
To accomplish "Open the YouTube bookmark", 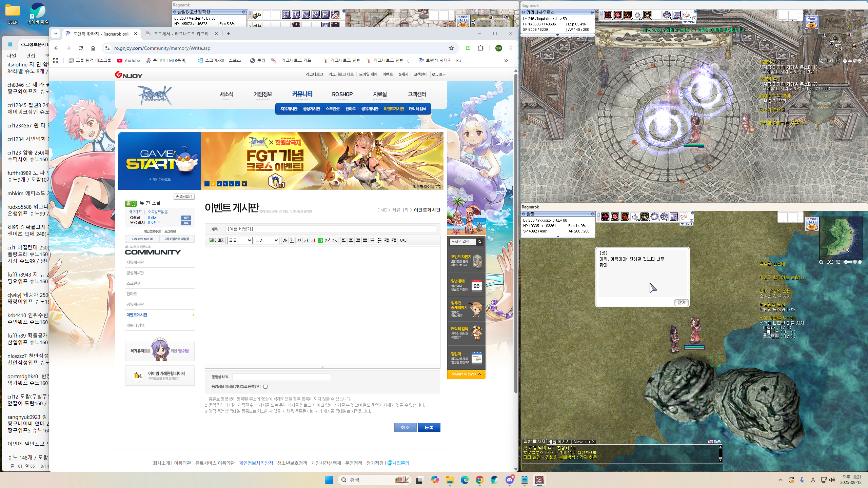I will click(129, 61).
